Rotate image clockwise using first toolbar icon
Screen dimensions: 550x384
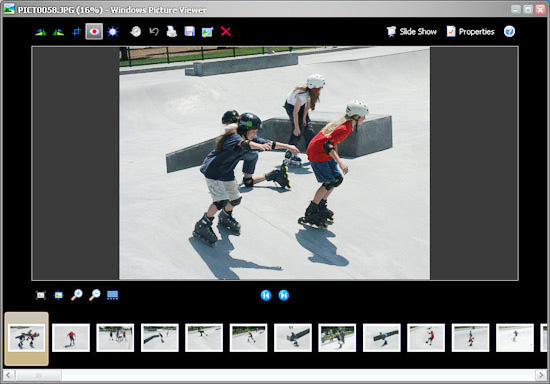point(41,32)
